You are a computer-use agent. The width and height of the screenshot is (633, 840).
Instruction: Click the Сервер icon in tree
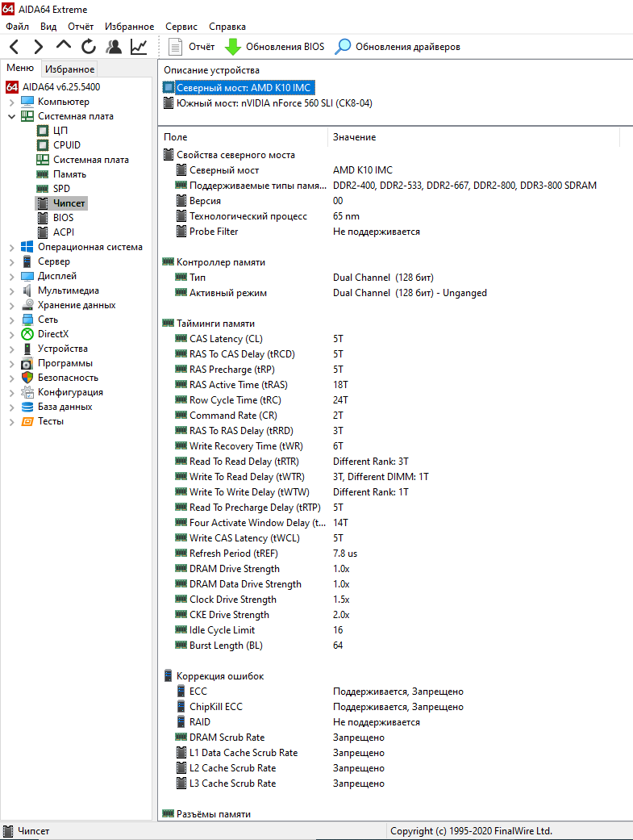coord(27,261)
